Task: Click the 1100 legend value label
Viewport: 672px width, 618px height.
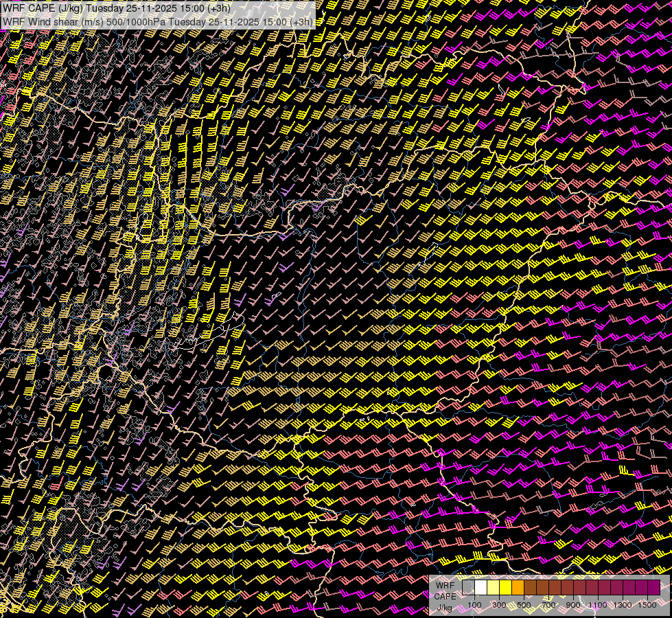Action: pos(597,605)
